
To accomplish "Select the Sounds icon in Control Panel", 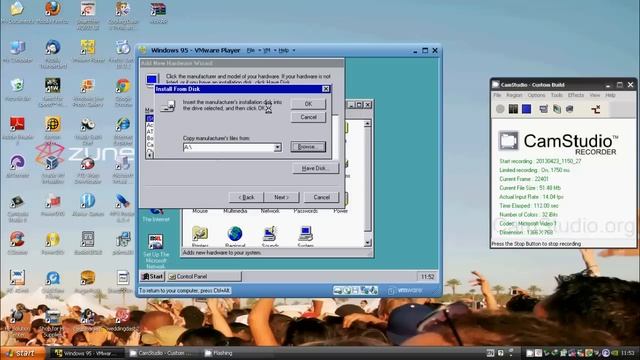I will coord(270,234).
